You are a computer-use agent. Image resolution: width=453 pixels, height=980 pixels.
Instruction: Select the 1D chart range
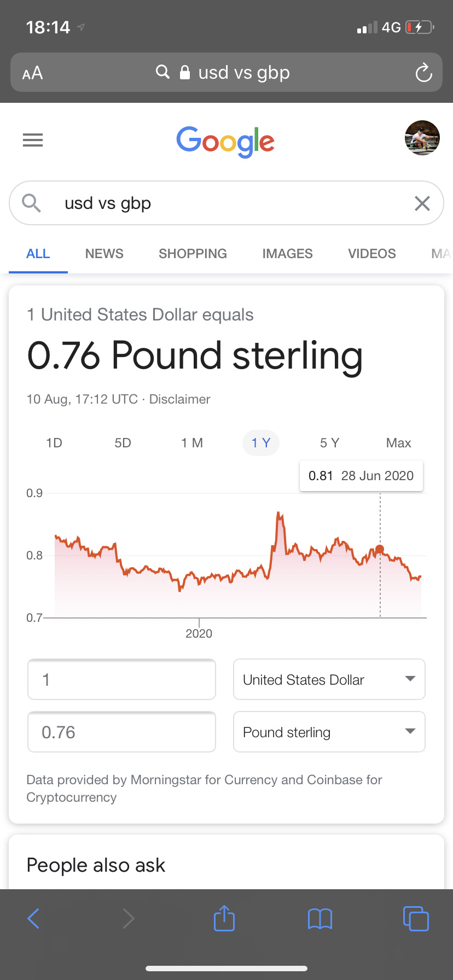point(54,443)
